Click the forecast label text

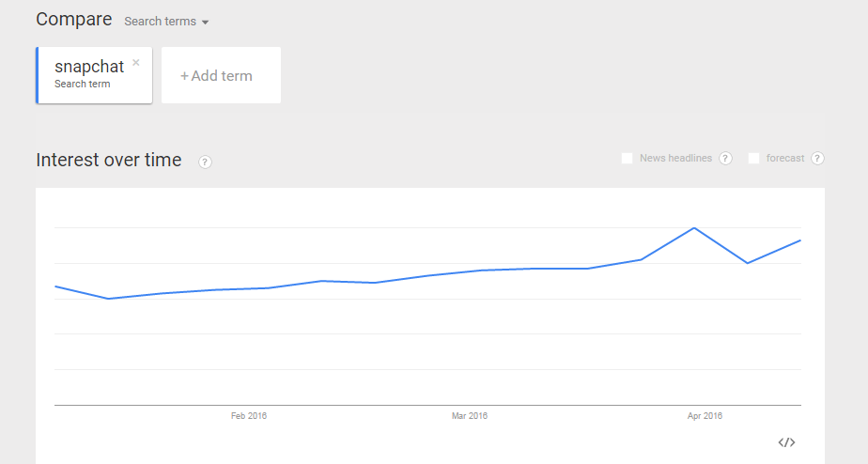point(785,159)
